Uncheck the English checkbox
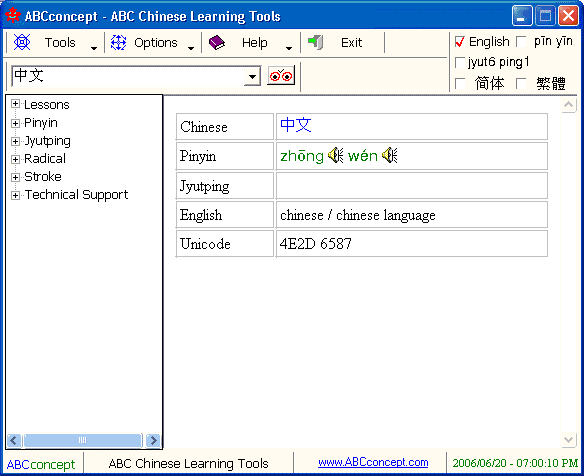 tap(460, 42)
